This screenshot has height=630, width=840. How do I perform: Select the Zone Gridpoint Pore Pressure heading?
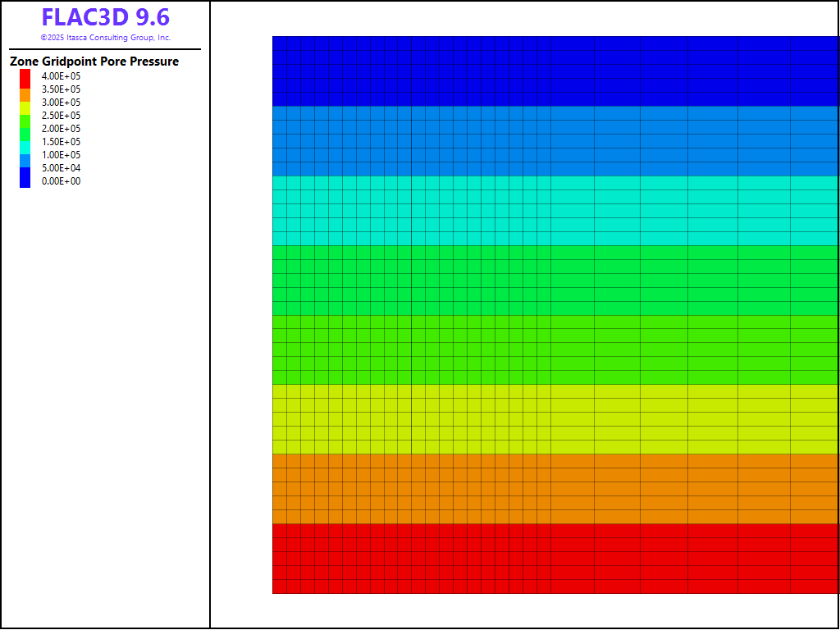94,62
